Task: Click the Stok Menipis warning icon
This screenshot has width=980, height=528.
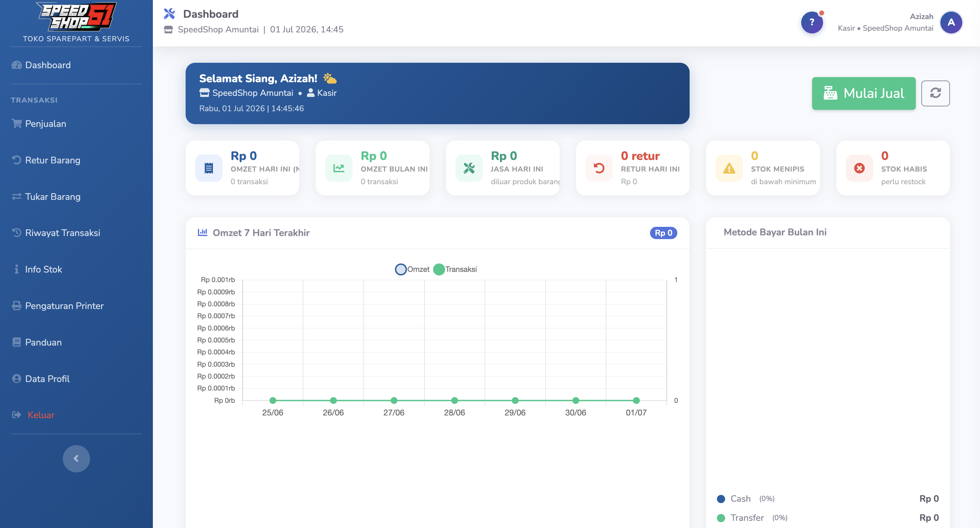Action: click(x=729, y=168)
